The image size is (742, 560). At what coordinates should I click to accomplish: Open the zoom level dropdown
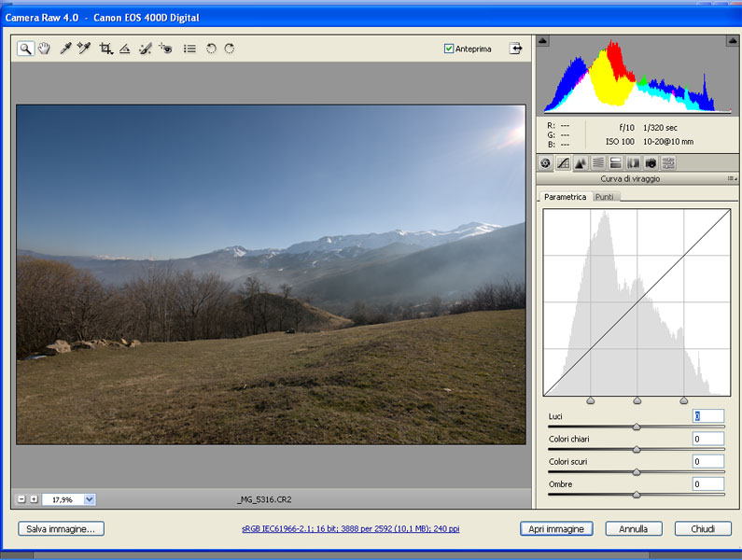(x=90, y=499)
